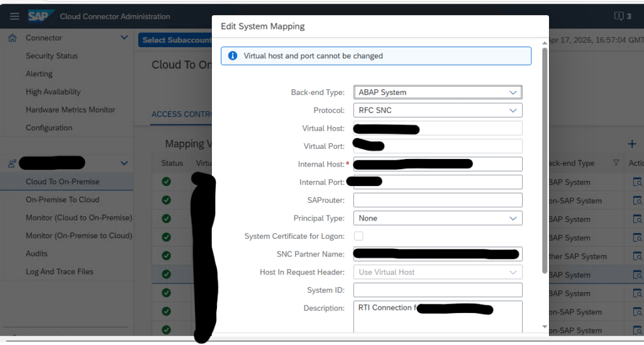Click the Back-end Type column filter icon
Screen dimensions: 644x345
pyautogui.click(x=616, y=163)
